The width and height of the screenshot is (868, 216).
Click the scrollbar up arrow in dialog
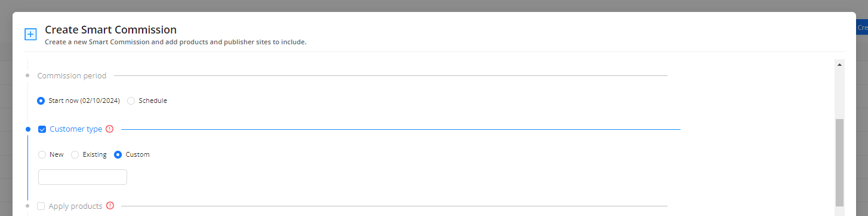click(839, 64)
